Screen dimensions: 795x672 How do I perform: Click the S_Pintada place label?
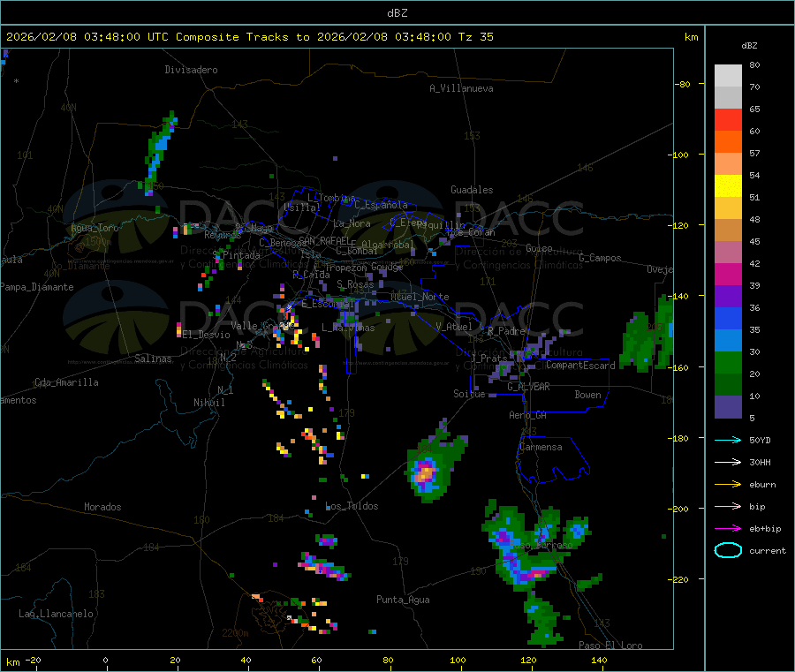[236, 255]
